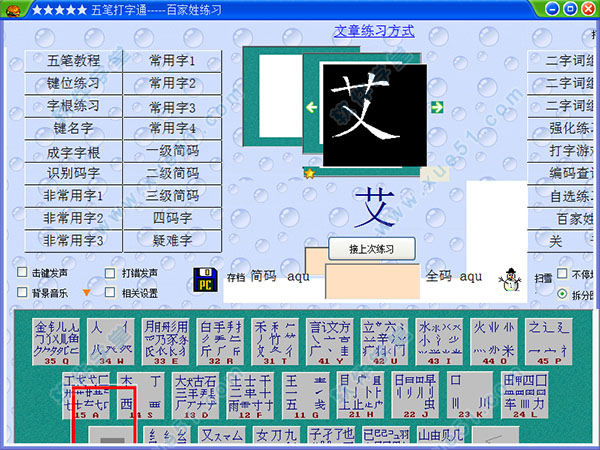Open the 识别码字 exercise
This screenshot has height=450, width=600.
(x=73, y=173)
